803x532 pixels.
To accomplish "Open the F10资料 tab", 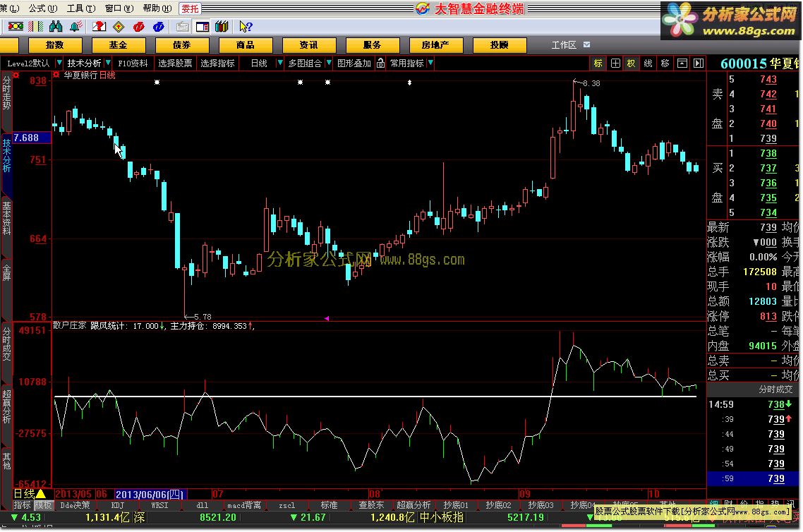I will pos(133,63).
